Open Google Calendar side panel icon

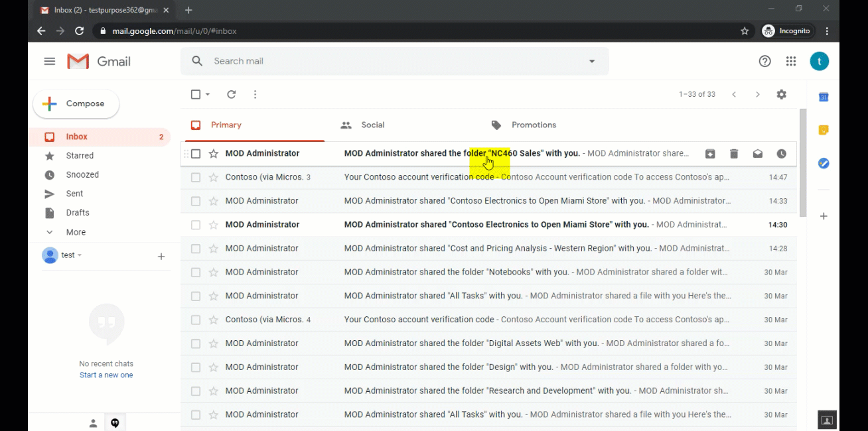tap(824, 97)
